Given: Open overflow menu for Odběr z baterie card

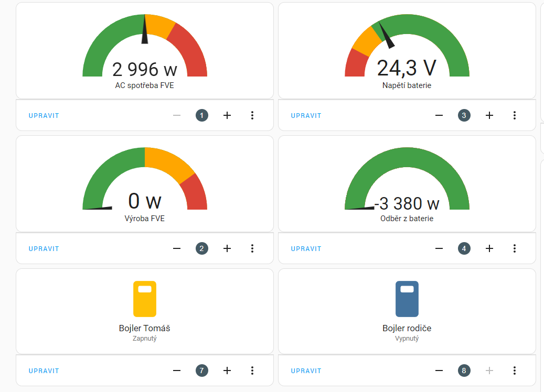Looking at the screenshot, I should click(x=515, y=248).
